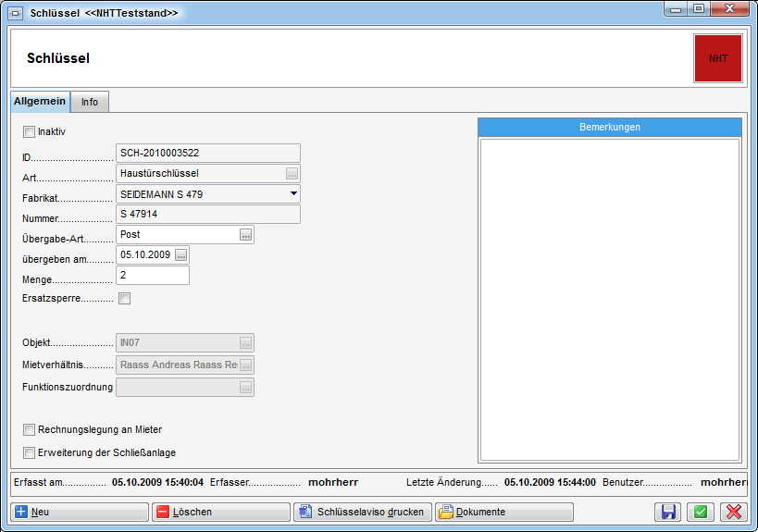Image resolution: width=758 pixels, height=532 pixels.
Task: Click the Schlüsselaviso drucken button
Action: pyautogui.click(x=361, y=512)
